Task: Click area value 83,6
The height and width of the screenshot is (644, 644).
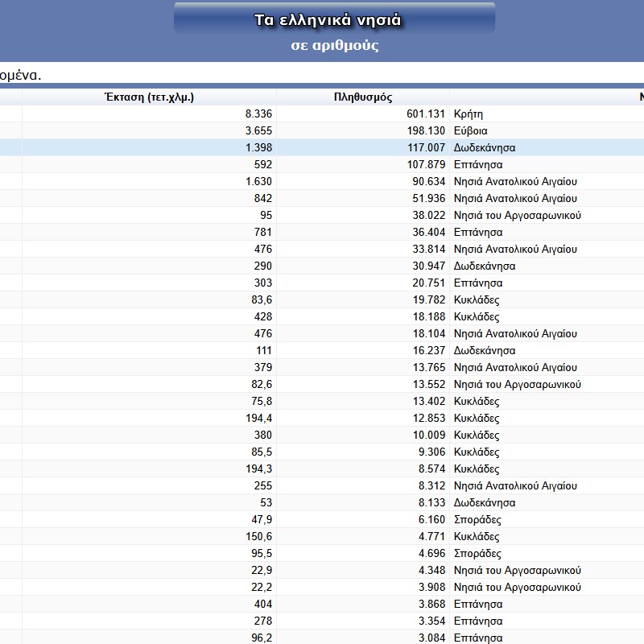Action: [x=262, y=299]
